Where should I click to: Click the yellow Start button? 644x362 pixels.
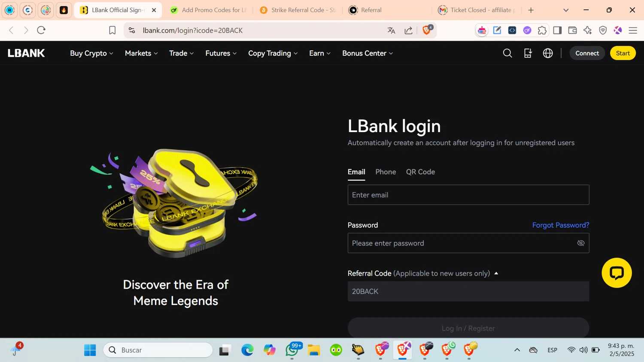623,53
